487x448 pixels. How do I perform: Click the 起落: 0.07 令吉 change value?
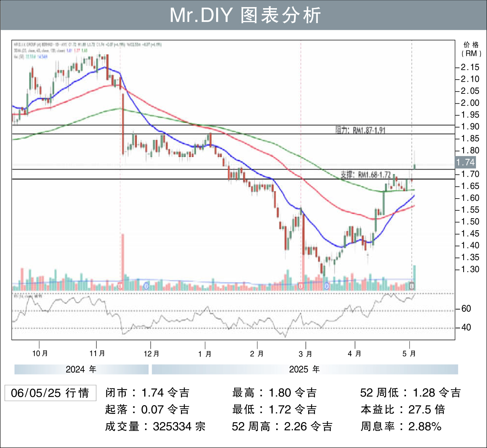pyautogui.click(x=148, y=410)
